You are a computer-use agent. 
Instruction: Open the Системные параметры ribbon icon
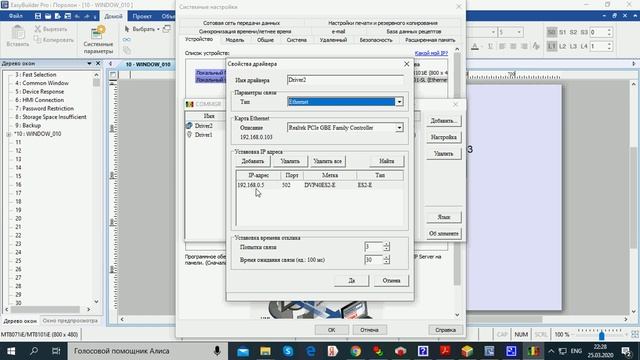(x=98, y=40)
